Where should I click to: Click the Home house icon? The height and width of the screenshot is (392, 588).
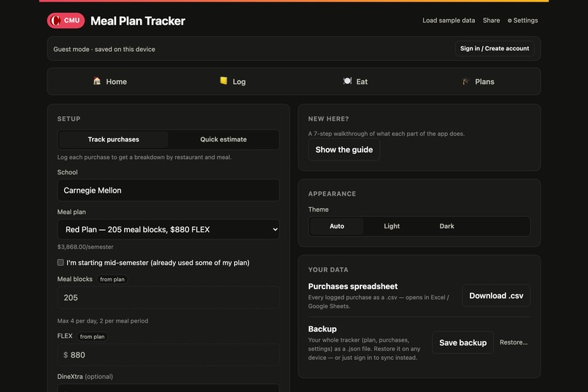click(97, 81)
